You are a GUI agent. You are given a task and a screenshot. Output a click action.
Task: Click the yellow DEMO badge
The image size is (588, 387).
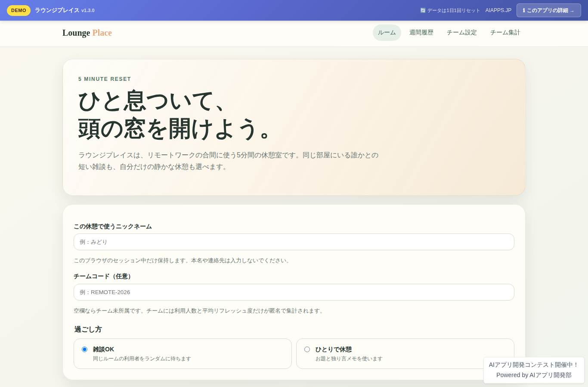coord(19,10)
